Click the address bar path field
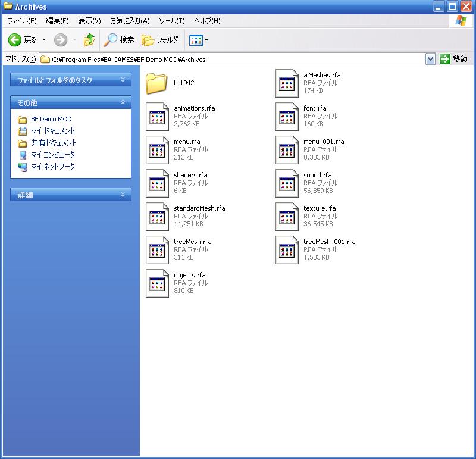The height and width of the screenshot is (459, 476). [x=232, y=60]
